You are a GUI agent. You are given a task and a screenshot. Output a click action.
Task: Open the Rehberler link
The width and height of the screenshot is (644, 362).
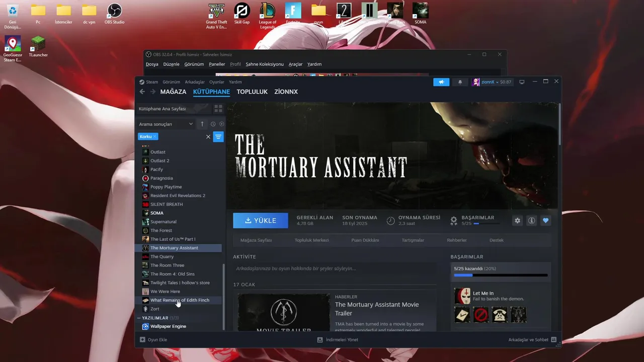[457, 240]
